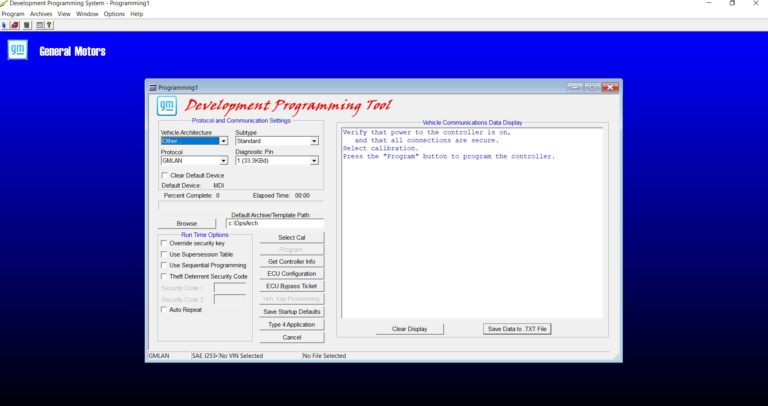Click the key icon in the toolbar
The width and height of the screenshot is (768, 406).
coord(49,24)
